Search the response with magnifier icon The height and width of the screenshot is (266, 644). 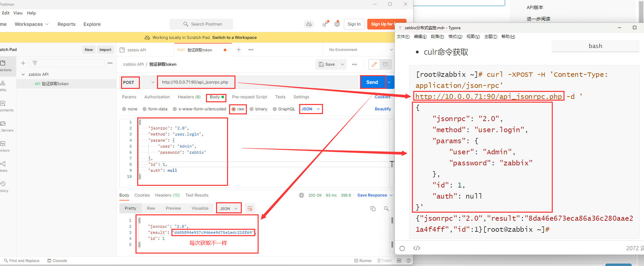click(x=386, y=209)
